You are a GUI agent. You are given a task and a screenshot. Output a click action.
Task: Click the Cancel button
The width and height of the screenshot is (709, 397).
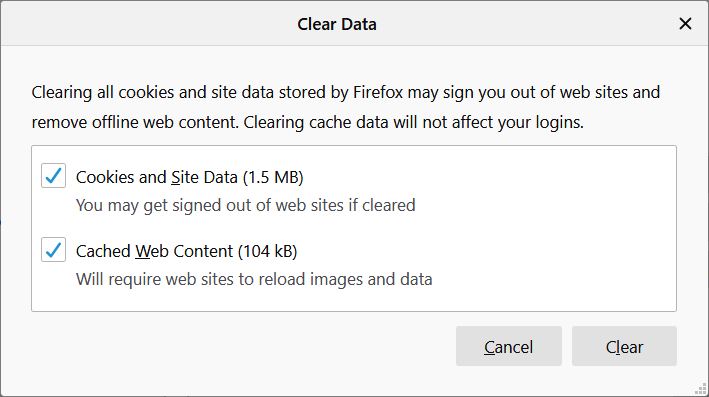click(x=509, y=346)
